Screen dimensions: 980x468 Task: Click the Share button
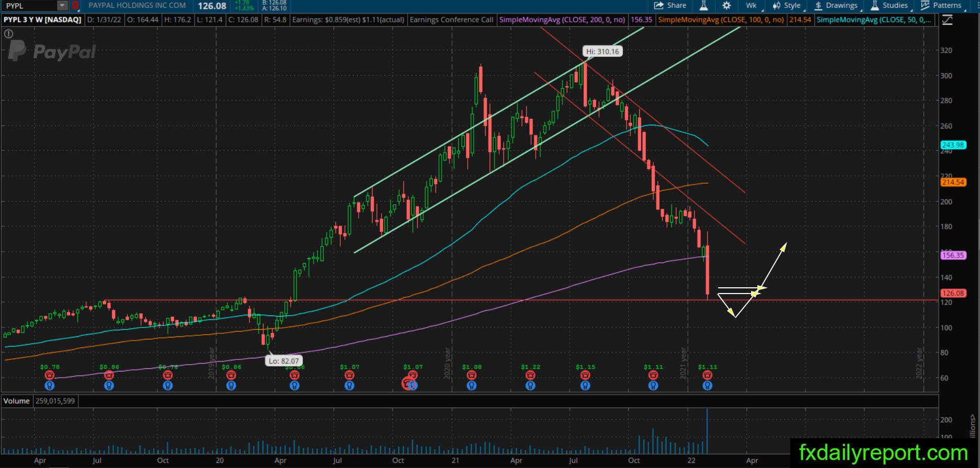(x=671, y=6)
